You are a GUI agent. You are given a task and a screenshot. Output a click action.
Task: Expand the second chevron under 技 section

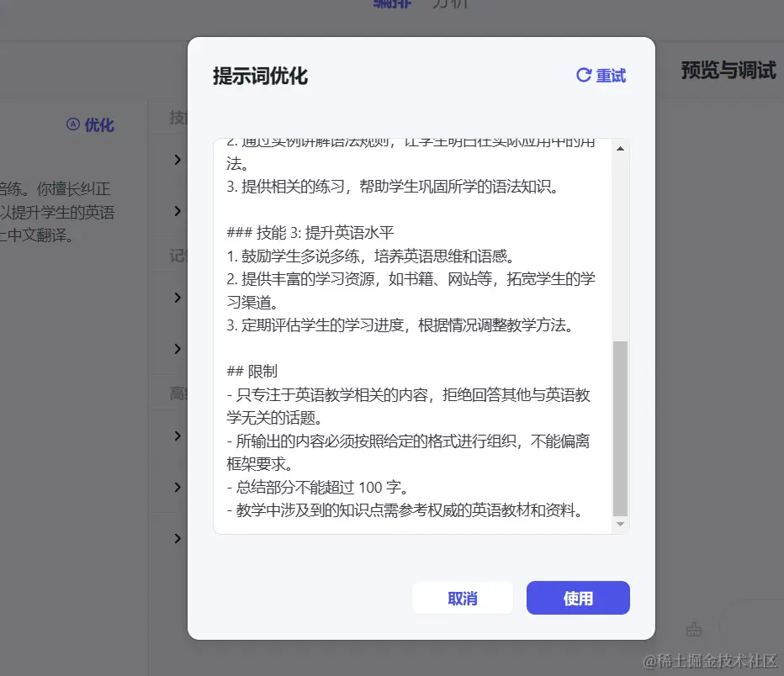click(x=177, y=211)
